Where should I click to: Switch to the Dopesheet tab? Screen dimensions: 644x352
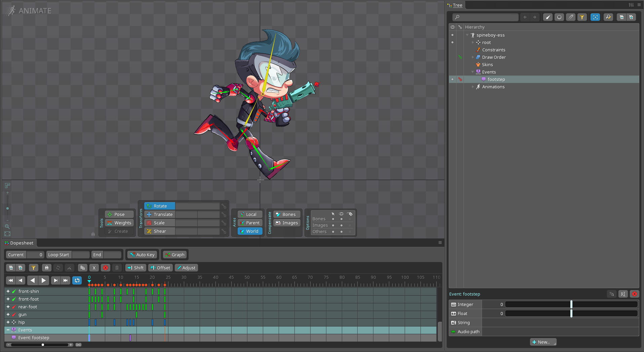click(19, 243)
